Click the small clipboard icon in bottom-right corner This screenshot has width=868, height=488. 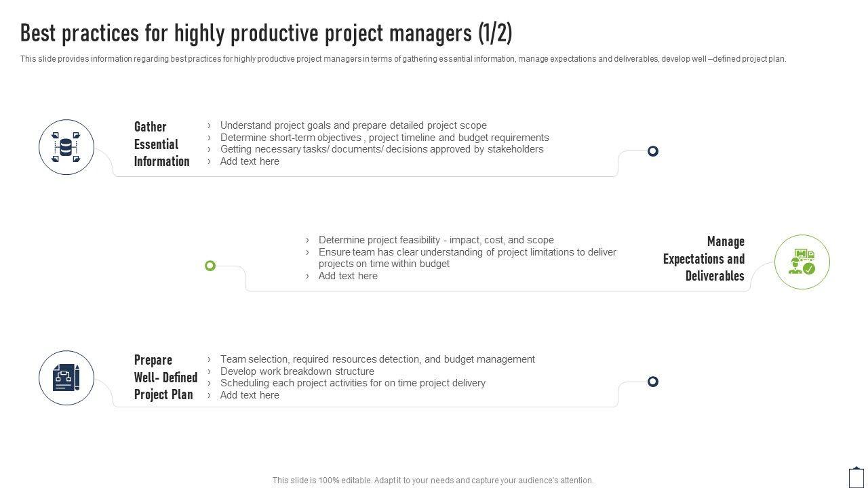click(x=856, y=477)
